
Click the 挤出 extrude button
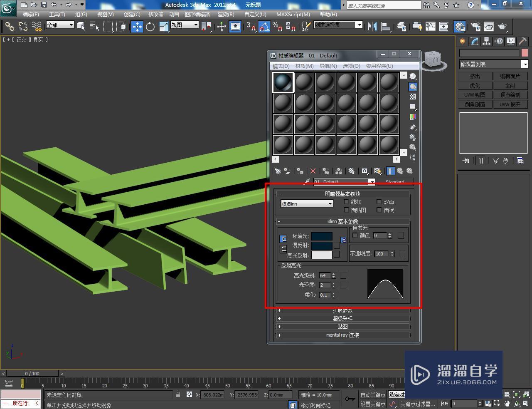tap(475, 76)
